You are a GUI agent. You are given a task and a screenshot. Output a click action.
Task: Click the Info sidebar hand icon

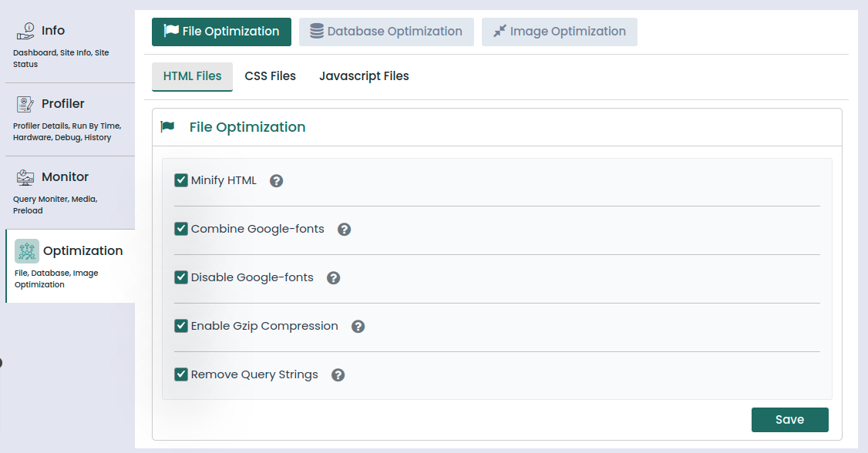(x=25, y=31)
